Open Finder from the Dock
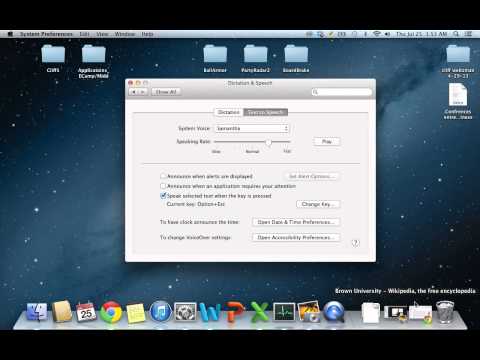Image resolution: width=480 pixels, height=360 pixels. click(37, 312)
